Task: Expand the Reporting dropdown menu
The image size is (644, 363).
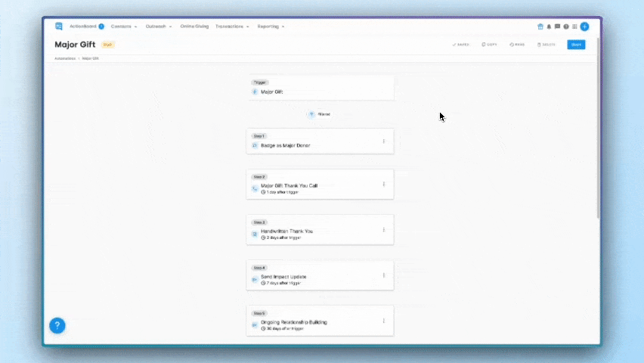Action: [271, 26]
